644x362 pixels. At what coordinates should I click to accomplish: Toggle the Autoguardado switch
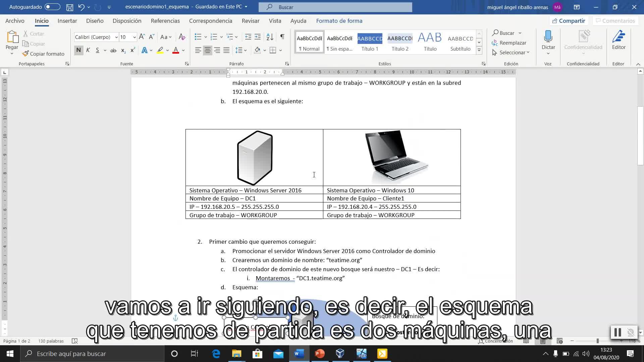[x=52, y=7]
